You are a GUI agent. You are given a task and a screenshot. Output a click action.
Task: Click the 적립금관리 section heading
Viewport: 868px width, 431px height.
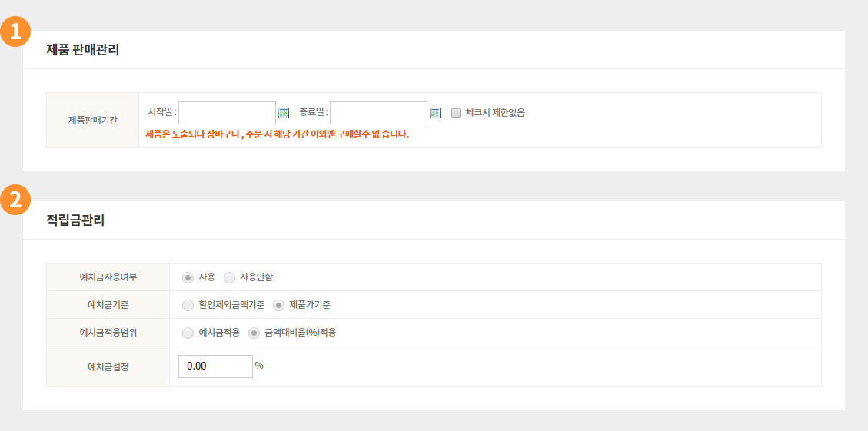point(75,220)
